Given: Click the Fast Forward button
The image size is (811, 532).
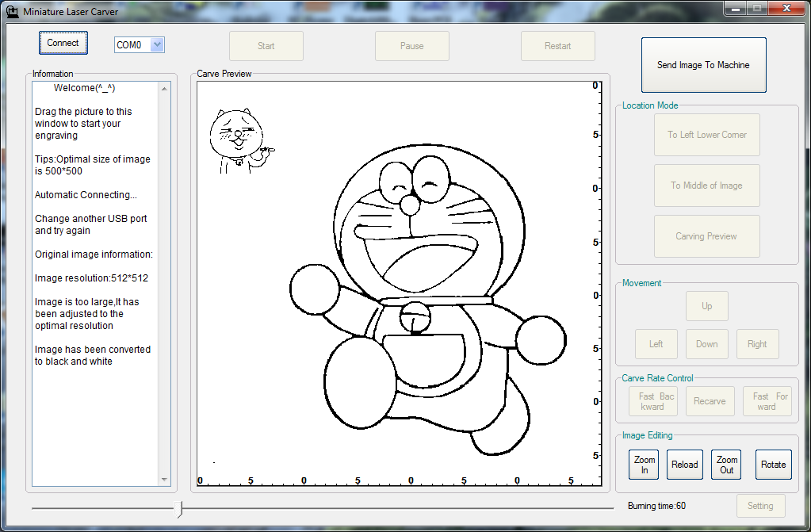Looking at the screenshot, I should coord(767,401).
